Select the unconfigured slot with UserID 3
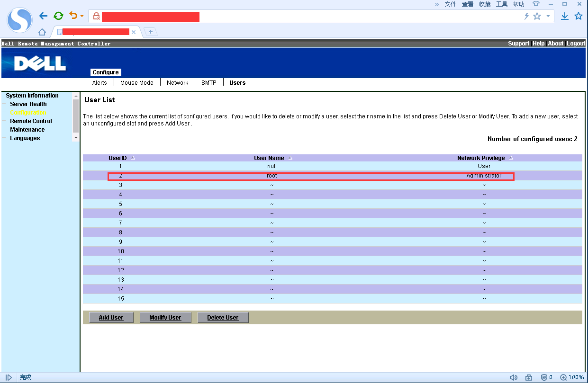Image resolution: width=588 pixels, height=383 pixels. [x=333, y=185]
